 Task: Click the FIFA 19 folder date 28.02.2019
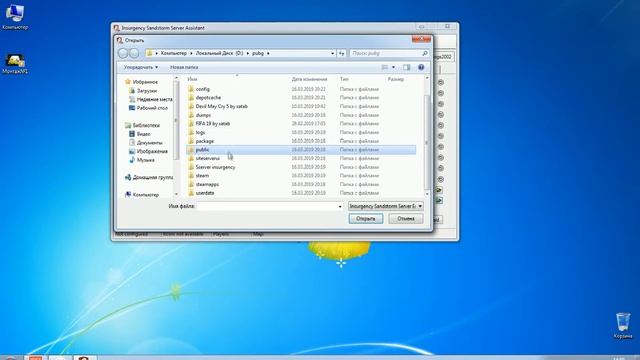[309, 123]
